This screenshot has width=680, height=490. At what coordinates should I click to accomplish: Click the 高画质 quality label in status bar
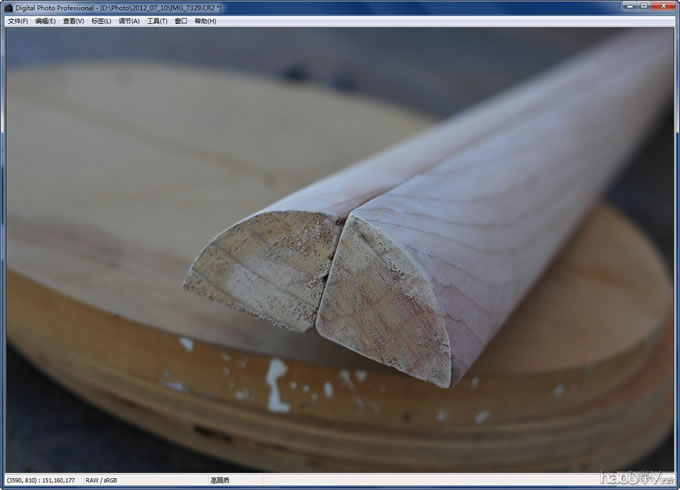[220, 481]
